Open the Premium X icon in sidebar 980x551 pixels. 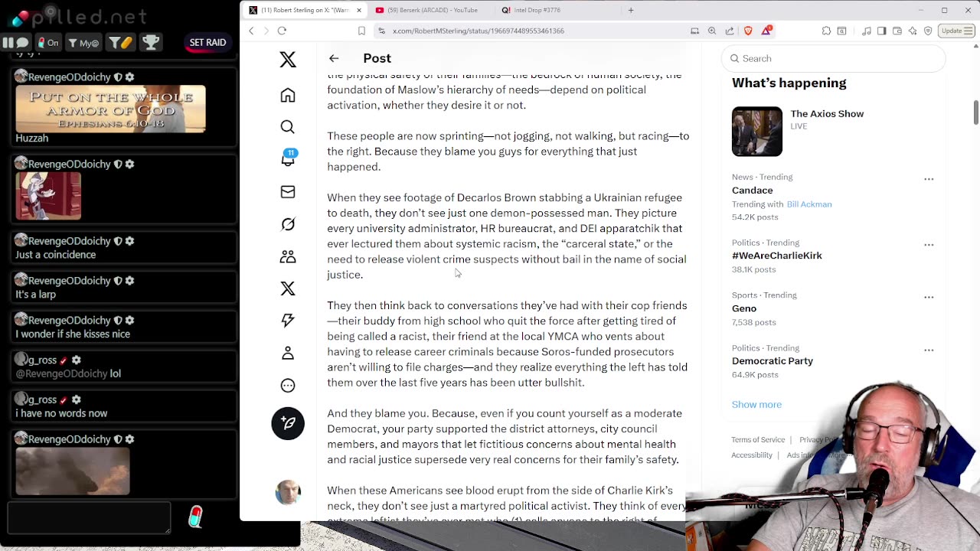click(x=288, y=289)
